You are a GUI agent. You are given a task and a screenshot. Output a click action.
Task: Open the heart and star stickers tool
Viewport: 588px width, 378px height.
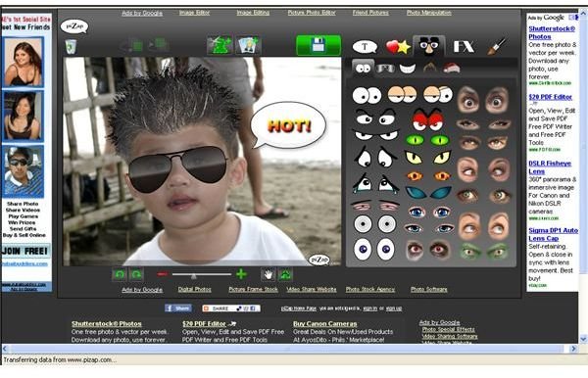(x=398, y=47)
